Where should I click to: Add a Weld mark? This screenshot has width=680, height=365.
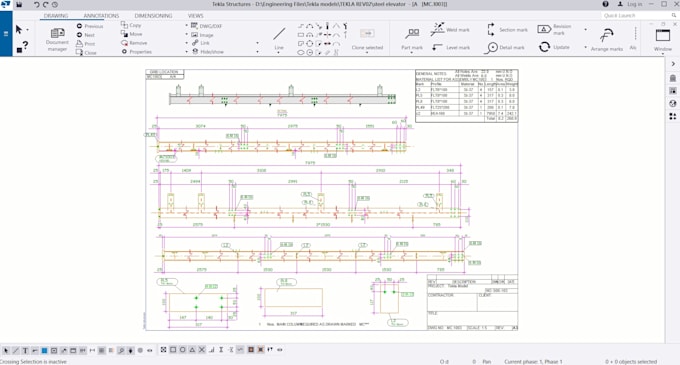450,29
